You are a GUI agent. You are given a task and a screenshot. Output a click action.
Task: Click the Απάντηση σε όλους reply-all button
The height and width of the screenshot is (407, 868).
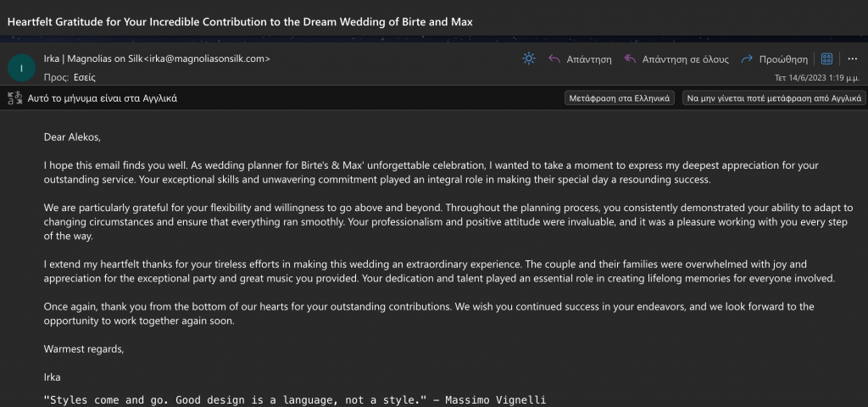(x=676, y=59)
